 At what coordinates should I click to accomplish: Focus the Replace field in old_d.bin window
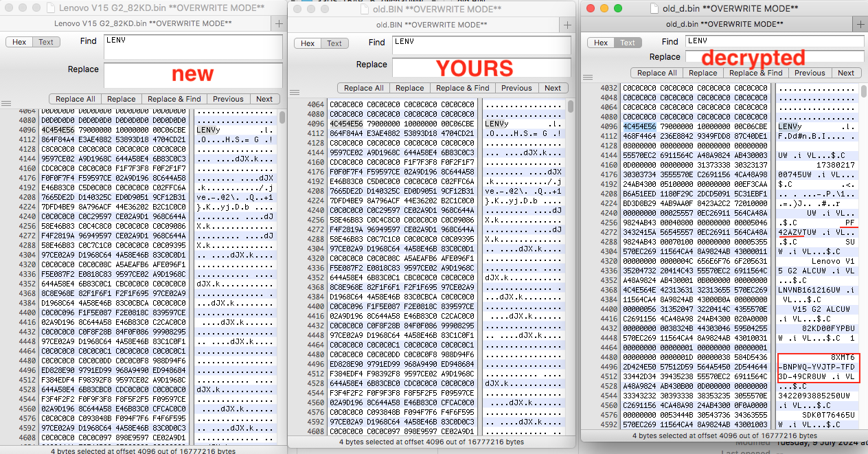[775, 57]
